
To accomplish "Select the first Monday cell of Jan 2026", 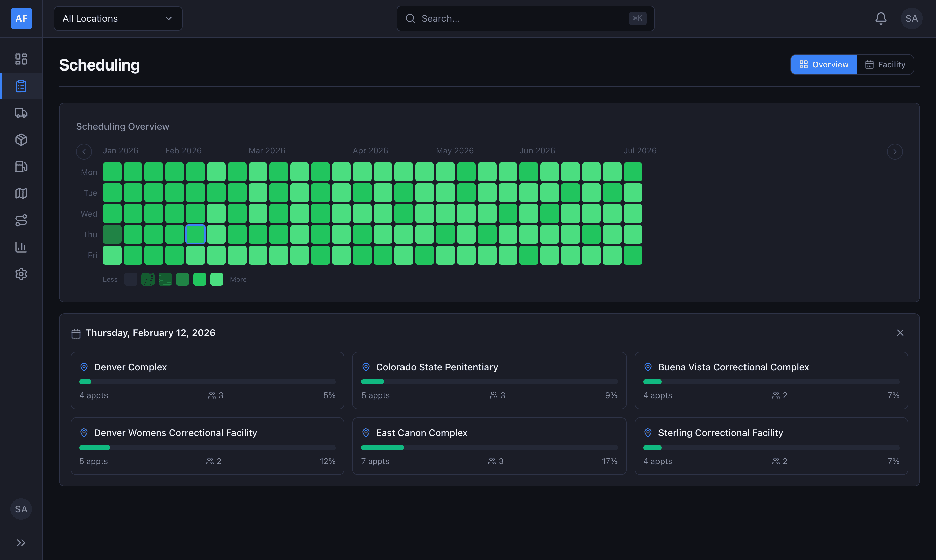I will (112, 172).
